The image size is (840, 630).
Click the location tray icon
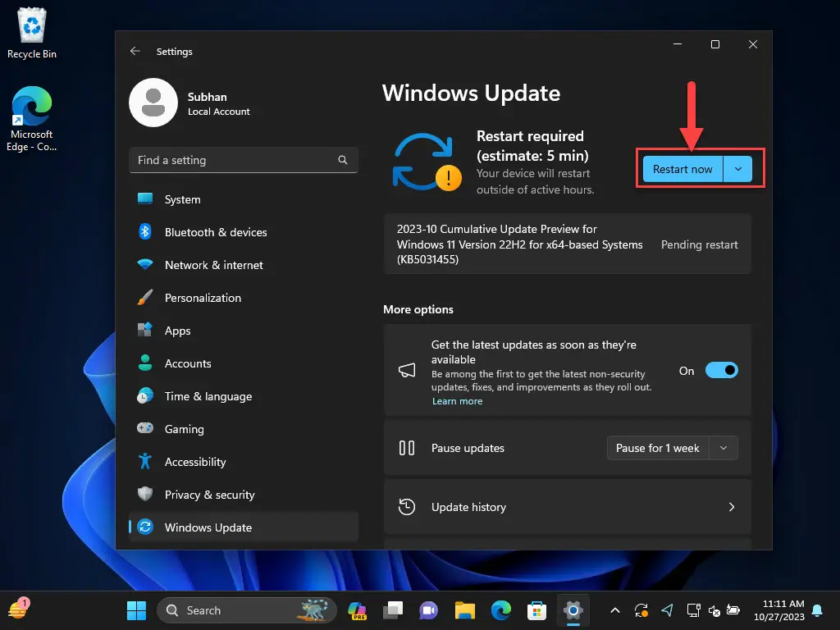tap(667, 610)
